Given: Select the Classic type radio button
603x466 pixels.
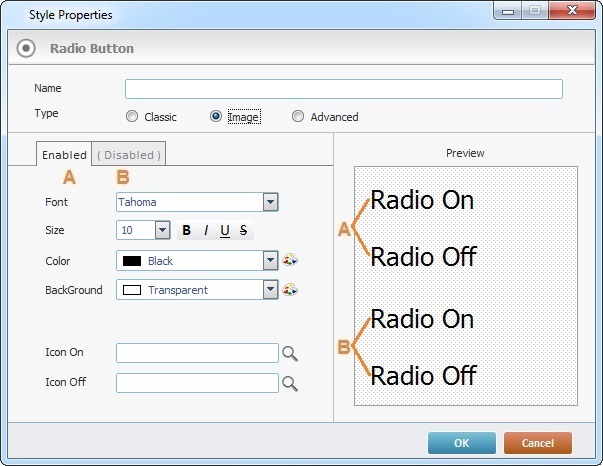Looking at the screenshot, I should coord(132,117).
